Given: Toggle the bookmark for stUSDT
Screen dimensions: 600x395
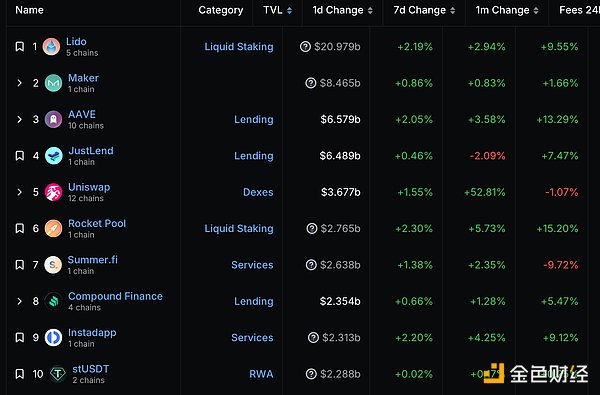Looking at the screenshot, I should coord(20,374).
